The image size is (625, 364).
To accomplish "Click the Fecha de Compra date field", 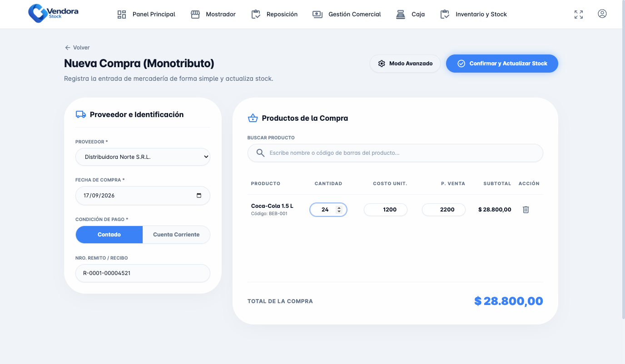I will [x=143, y=196].
